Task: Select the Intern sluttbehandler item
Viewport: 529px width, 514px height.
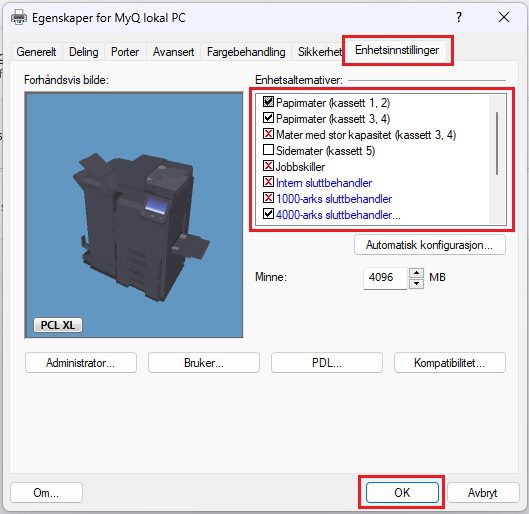Action: (324, 183)
